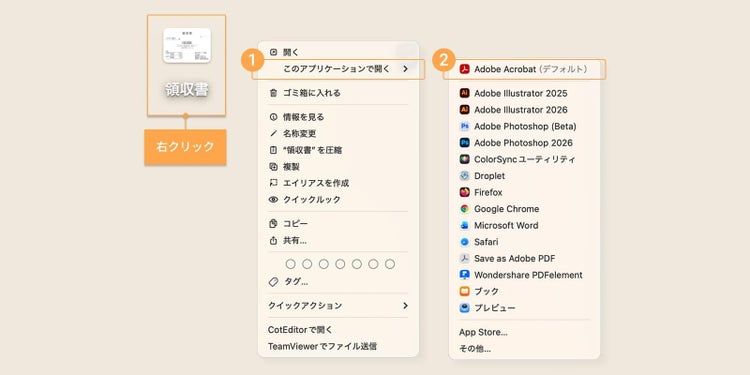Viewport: 750px width, 375px height.
Task: Click the Adobe Acrobat (デフォルト) text label
Action: 530,69
